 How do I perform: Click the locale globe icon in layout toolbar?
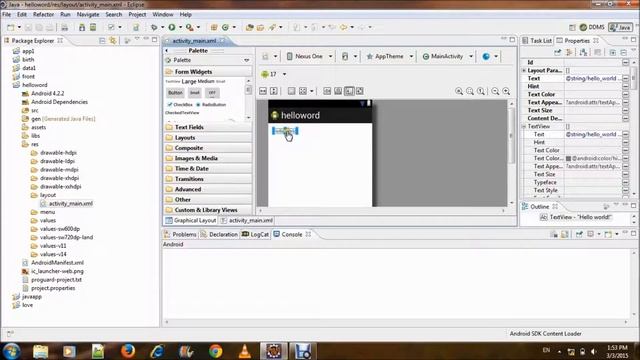(x=486, y=56)
